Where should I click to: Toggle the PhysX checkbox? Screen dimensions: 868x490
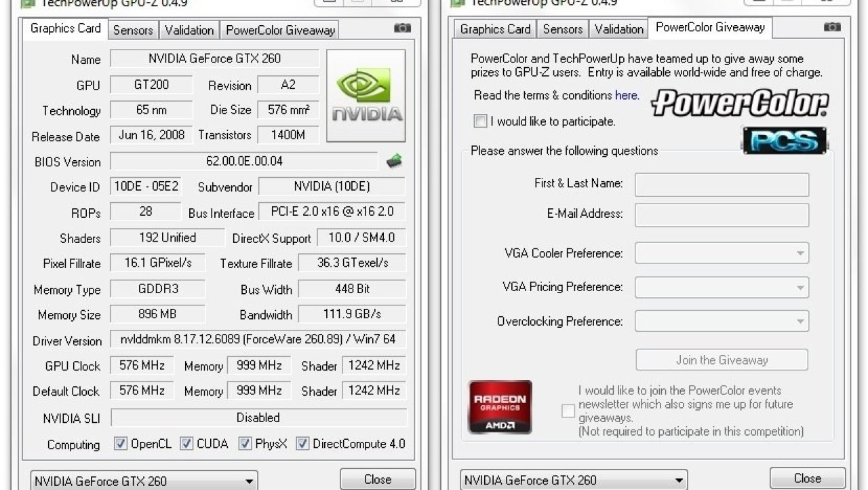(245, 444)
